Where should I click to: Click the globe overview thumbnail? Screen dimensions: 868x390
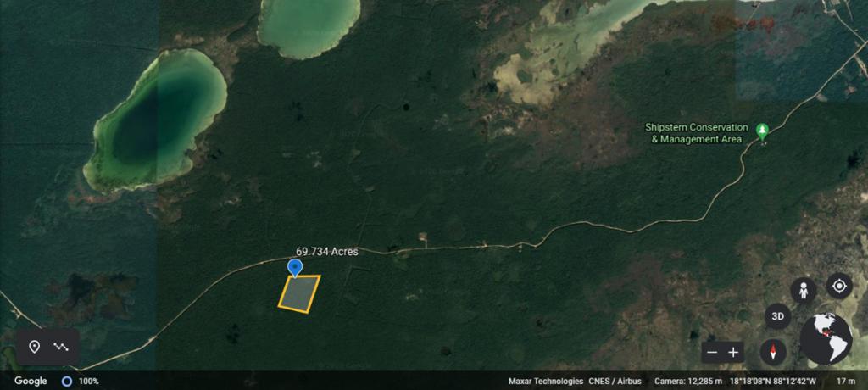pyautogui.click(x=826, y=339)
